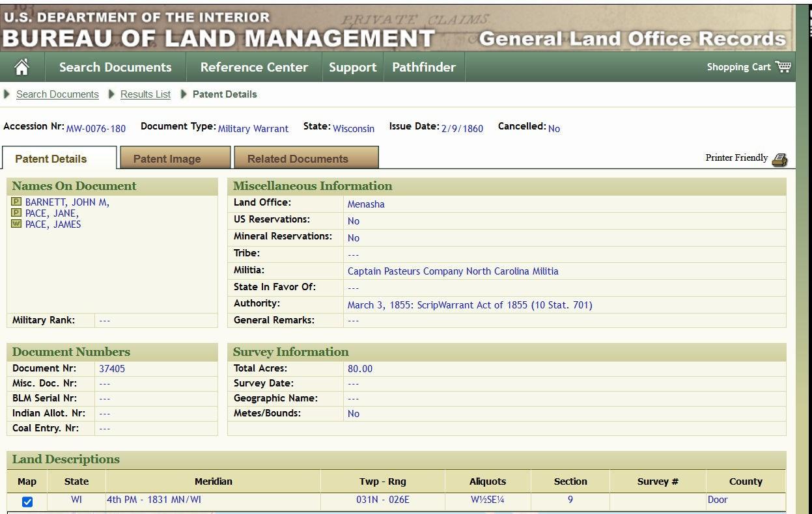Click the County column header
The image size is (812, 514).
pos(746,481)
